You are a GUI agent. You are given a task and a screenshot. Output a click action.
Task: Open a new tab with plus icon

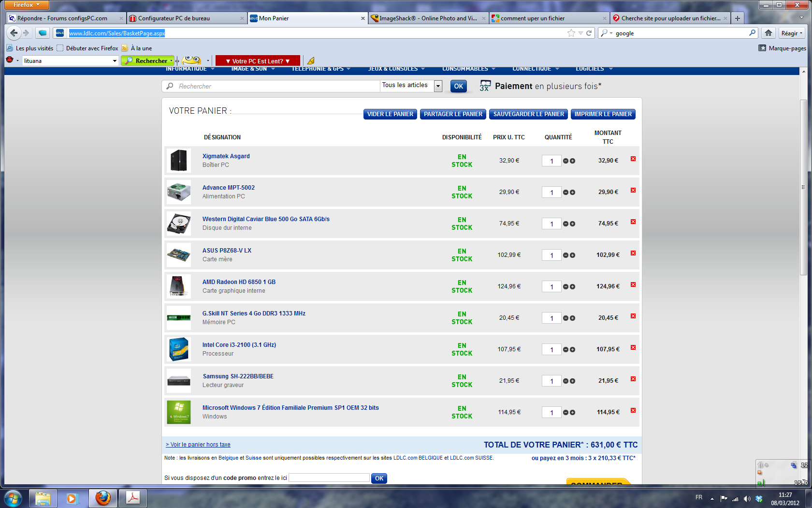(737, 18)
